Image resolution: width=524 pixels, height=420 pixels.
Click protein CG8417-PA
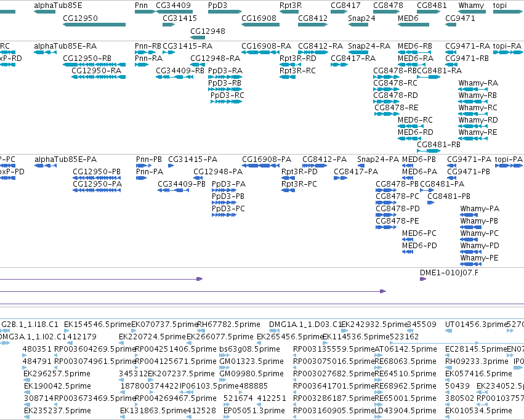(356, 172)
